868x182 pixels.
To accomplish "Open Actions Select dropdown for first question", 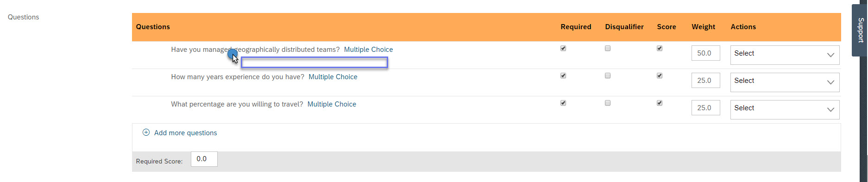I will tap(785, 55).
